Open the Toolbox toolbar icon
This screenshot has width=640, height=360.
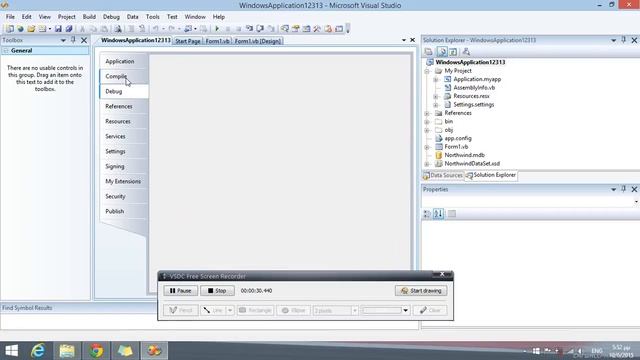tap(317, 29)
